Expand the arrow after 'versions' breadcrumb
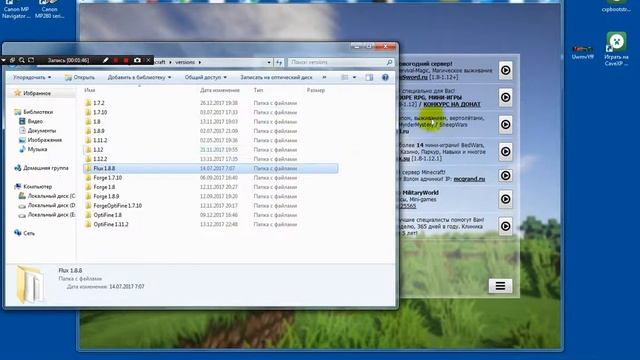The image size is (640, 360). pyautogui.click(x=200, y=62)
